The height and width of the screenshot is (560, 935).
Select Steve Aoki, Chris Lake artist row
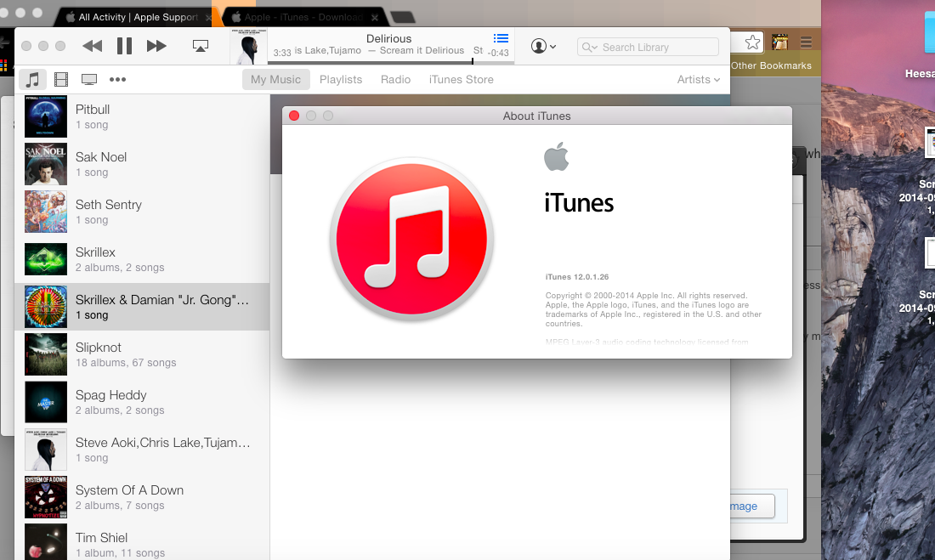click(x=142, y=450)
